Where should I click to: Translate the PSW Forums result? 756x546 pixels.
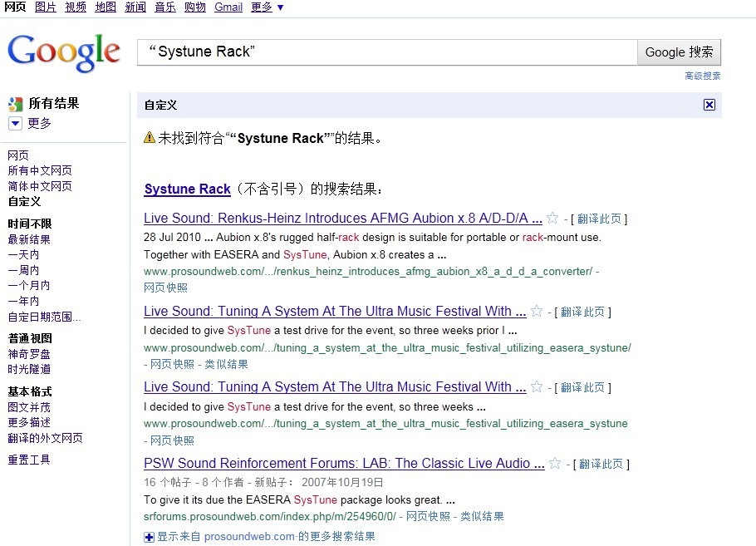(x=601, y=464)
